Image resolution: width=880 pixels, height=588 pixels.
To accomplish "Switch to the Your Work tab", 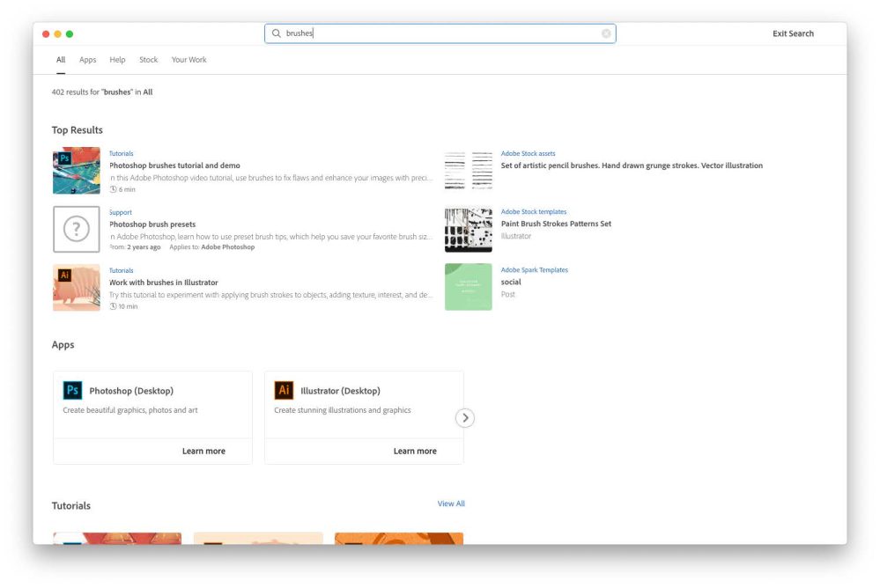I will (x=189, y=59).
